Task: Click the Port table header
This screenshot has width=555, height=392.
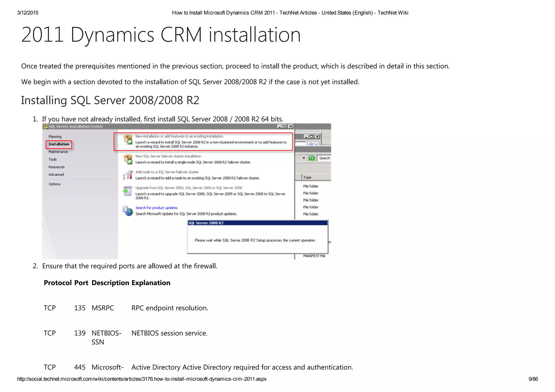Action: point(81,283)
